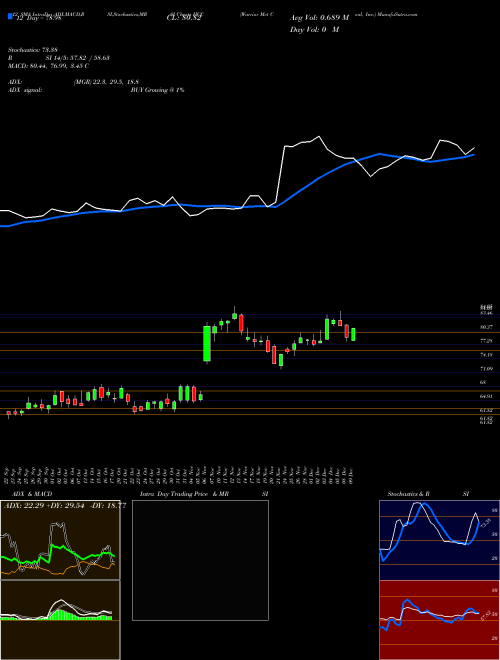
Task: Click the 77.28 price axis label
Action: click(487, 341)
